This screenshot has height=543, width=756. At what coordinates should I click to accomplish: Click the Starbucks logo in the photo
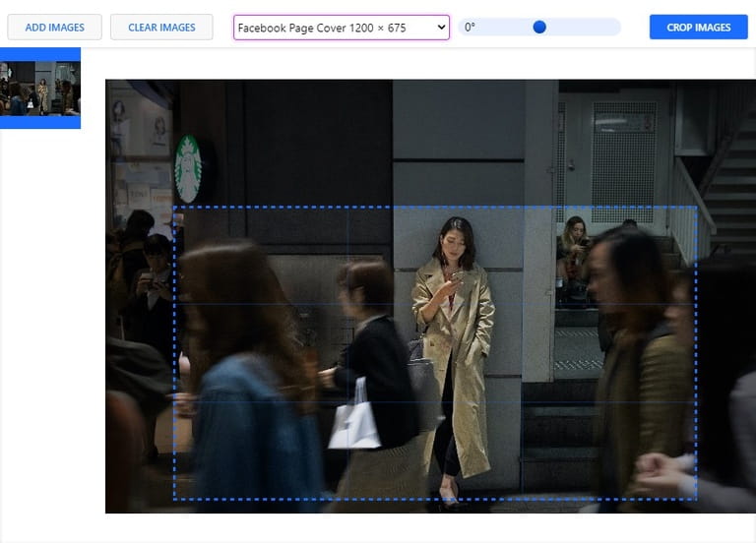coord(188,169)
